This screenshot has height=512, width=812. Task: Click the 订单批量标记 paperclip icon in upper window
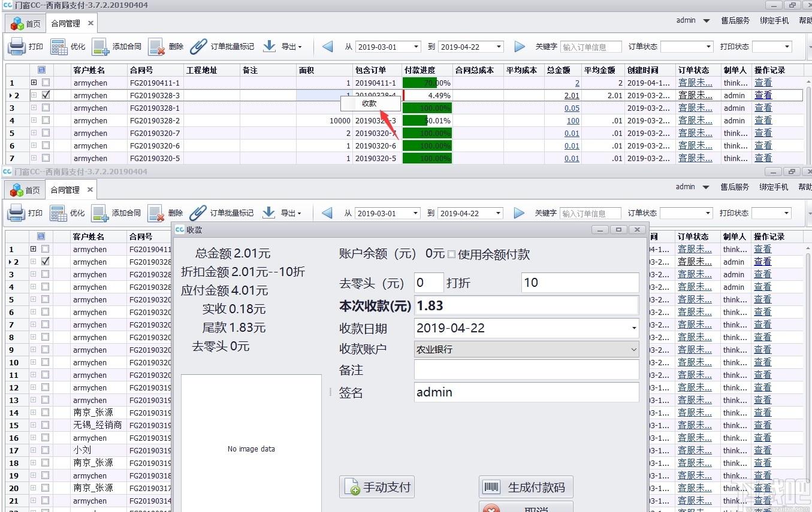point(198,46)
